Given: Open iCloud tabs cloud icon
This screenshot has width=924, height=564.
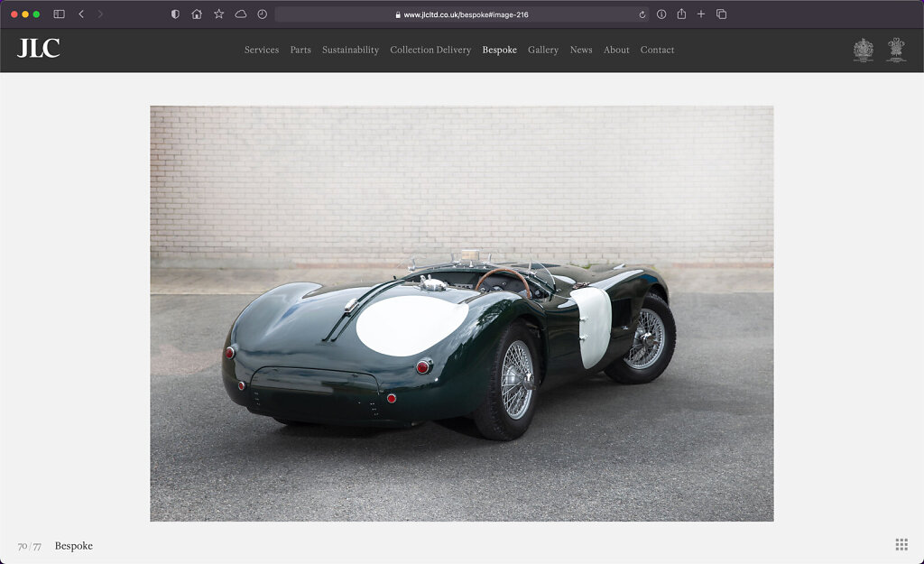Looking at the screenshot, I should coord(240,14).
